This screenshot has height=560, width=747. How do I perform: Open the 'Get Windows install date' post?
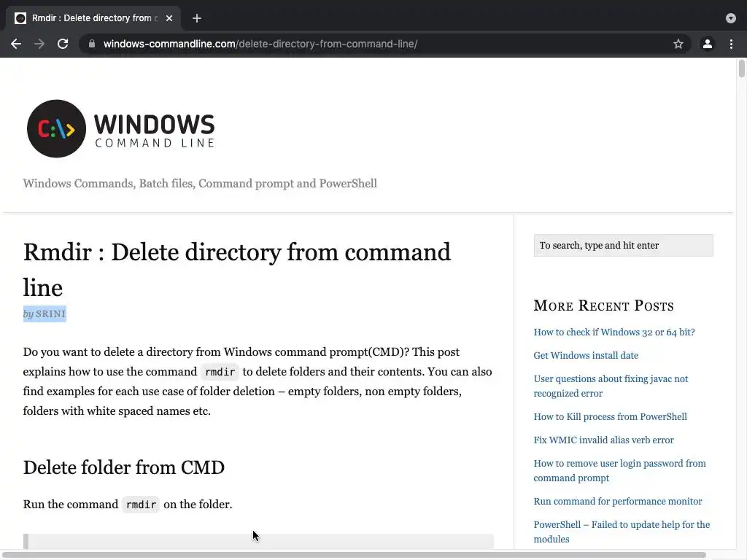[x=586, y=355]
